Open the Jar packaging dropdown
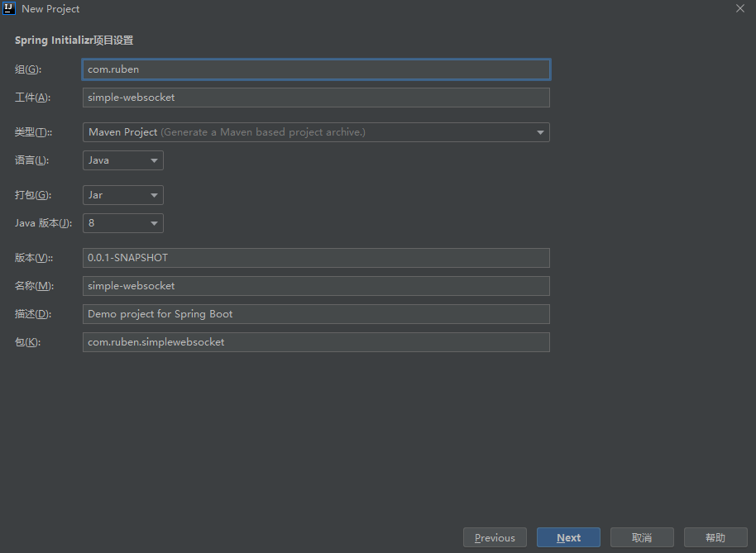The height and width of the screenshot is (553, 756). [x=122, y=195]
